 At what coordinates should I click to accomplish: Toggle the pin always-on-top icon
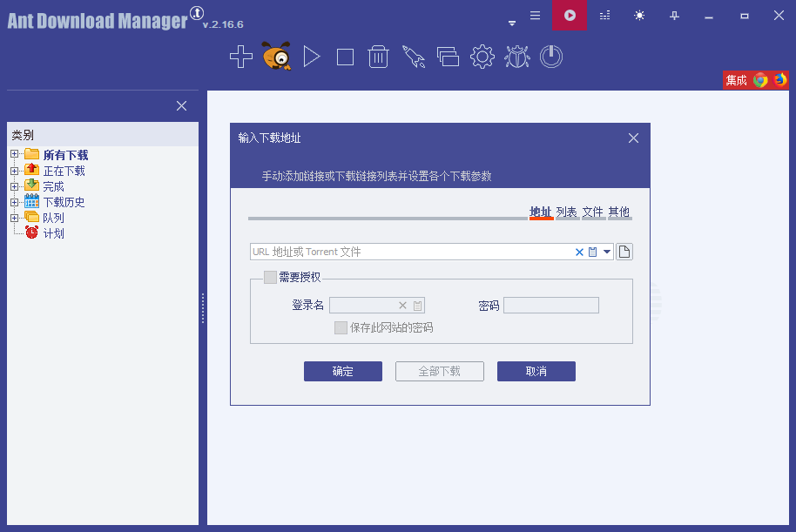click(x=673, y=16)
